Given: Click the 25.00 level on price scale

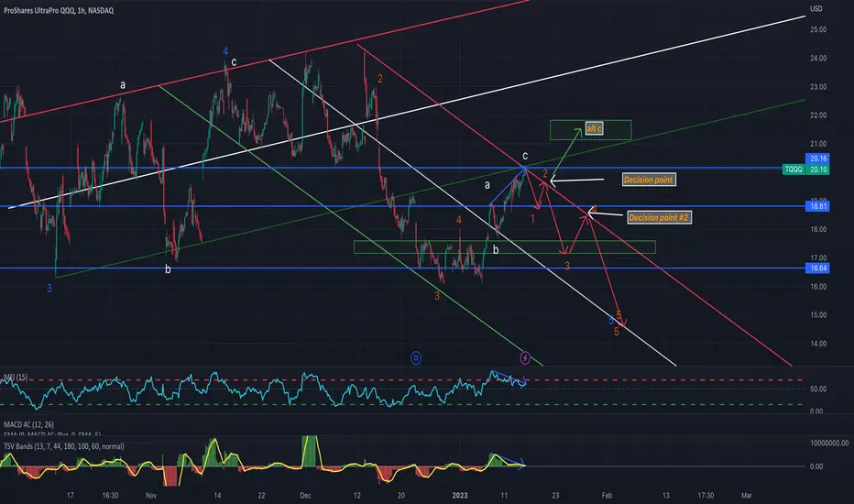Looking at the screenshot, I should tap(818, 30).
